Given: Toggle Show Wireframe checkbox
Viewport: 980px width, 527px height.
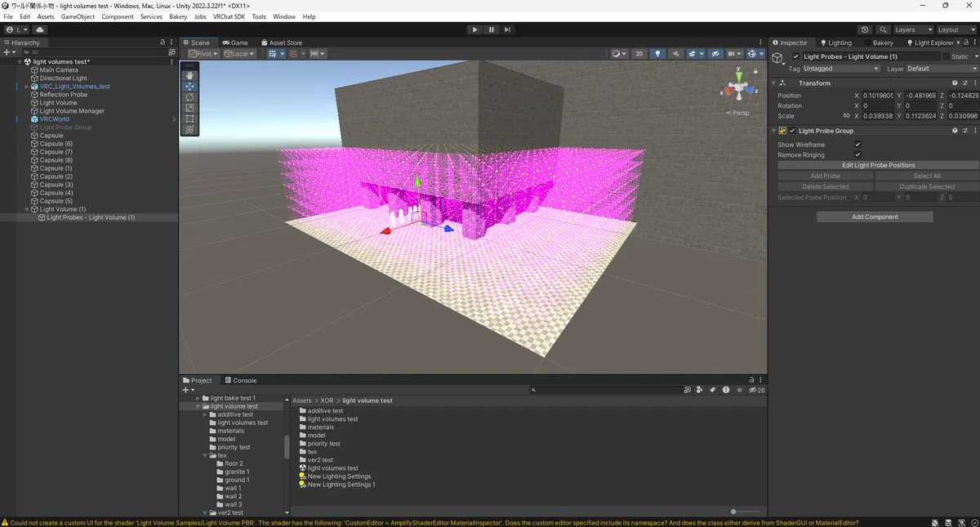Looking at the screenshot, I should pyautogui.click(x=857, y=145).
